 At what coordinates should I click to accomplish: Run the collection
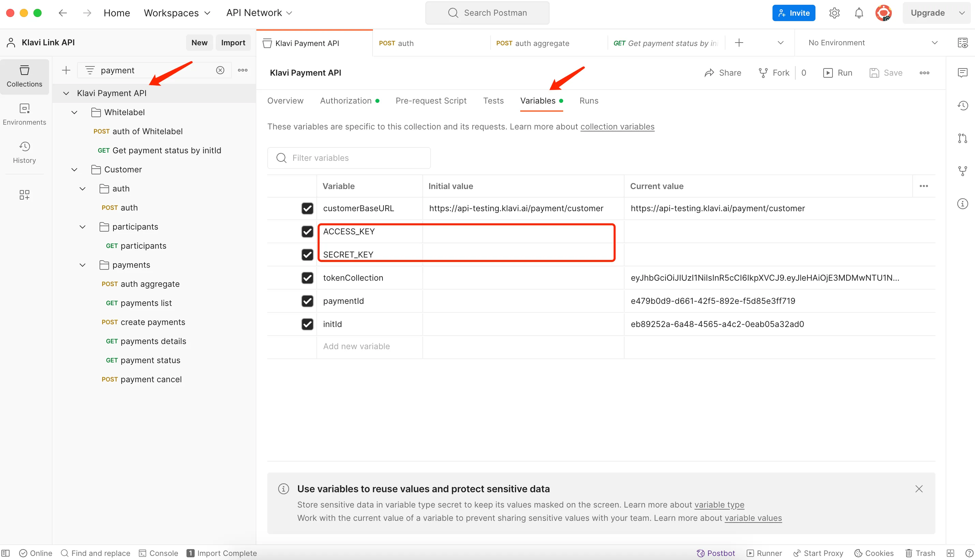coord(837,73)
